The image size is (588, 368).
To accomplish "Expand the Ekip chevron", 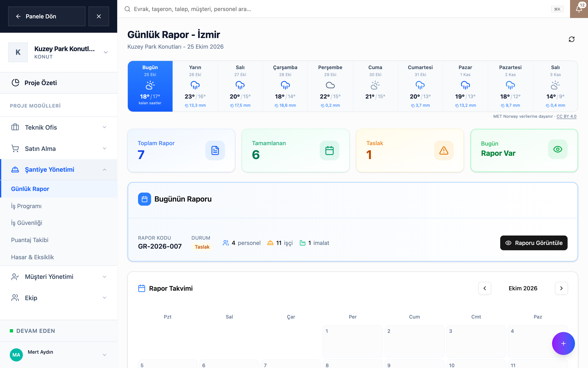I will [105, 298].
